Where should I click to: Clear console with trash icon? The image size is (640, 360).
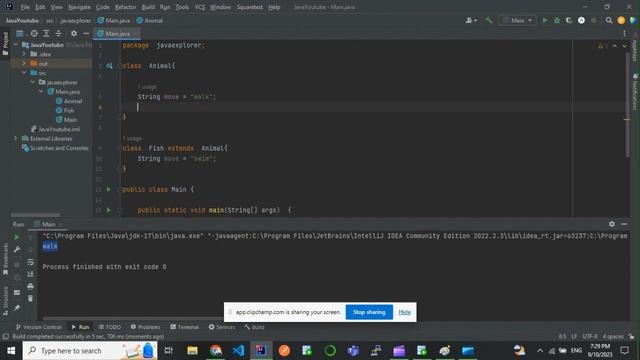tap(31, 299)
